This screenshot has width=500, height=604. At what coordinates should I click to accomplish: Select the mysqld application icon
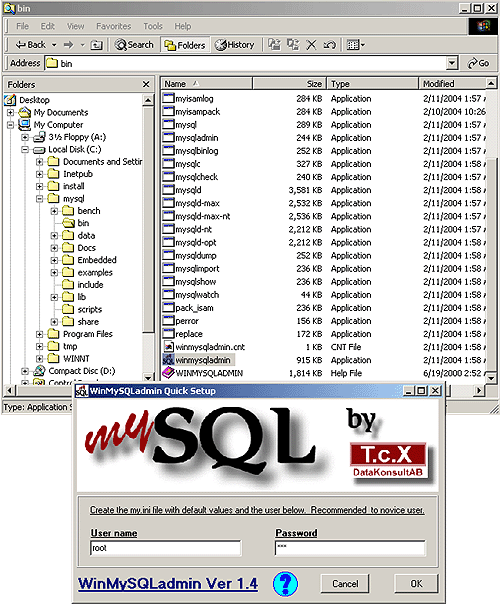(168, 190)
